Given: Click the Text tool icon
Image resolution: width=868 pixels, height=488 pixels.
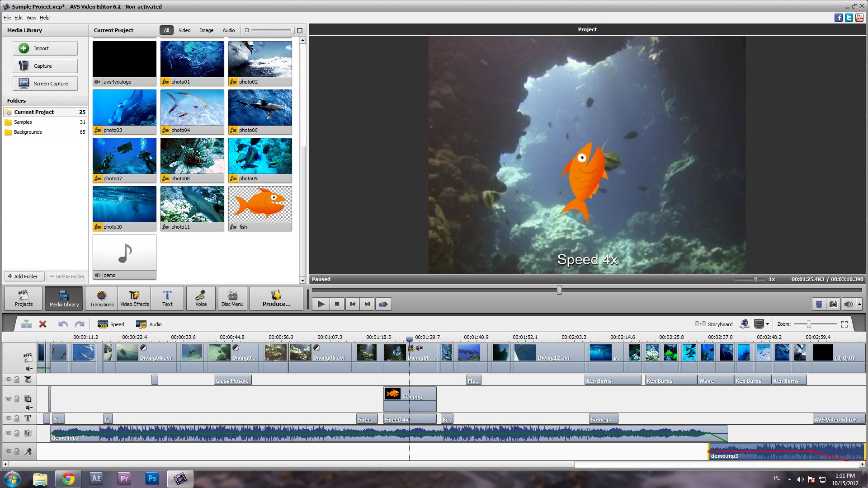Looking at the screenshot, I should click(166, 297).
